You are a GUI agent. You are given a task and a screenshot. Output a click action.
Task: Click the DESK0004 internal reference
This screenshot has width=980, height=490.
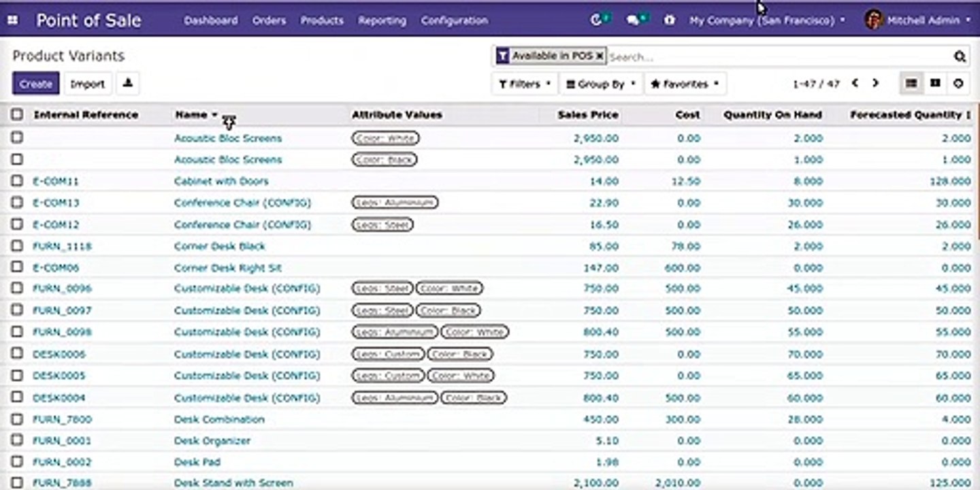tap(59, 397)
